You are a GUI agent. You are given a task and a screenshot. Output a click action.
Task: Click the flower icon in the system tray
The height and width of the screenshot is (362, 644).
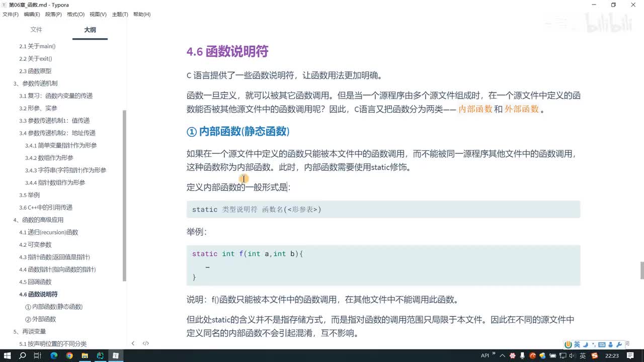(512, 355)
